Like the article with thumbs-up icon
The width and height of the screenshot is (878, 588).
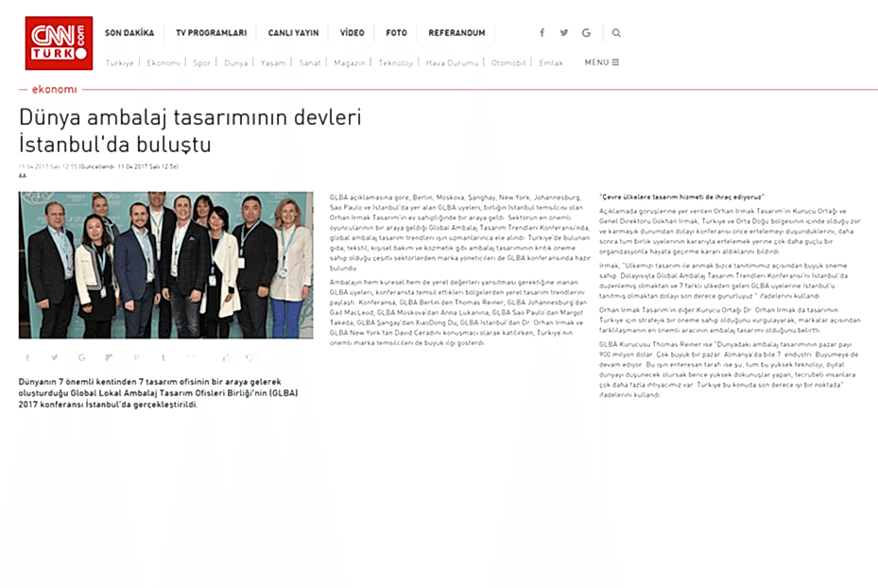[x=227, y=357]
